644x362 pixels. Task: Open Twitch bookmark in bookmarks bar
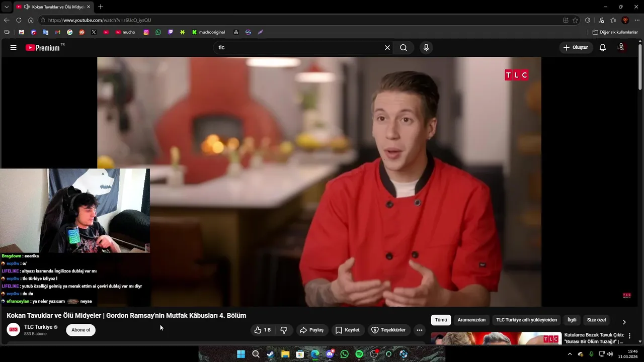[171, 32]
